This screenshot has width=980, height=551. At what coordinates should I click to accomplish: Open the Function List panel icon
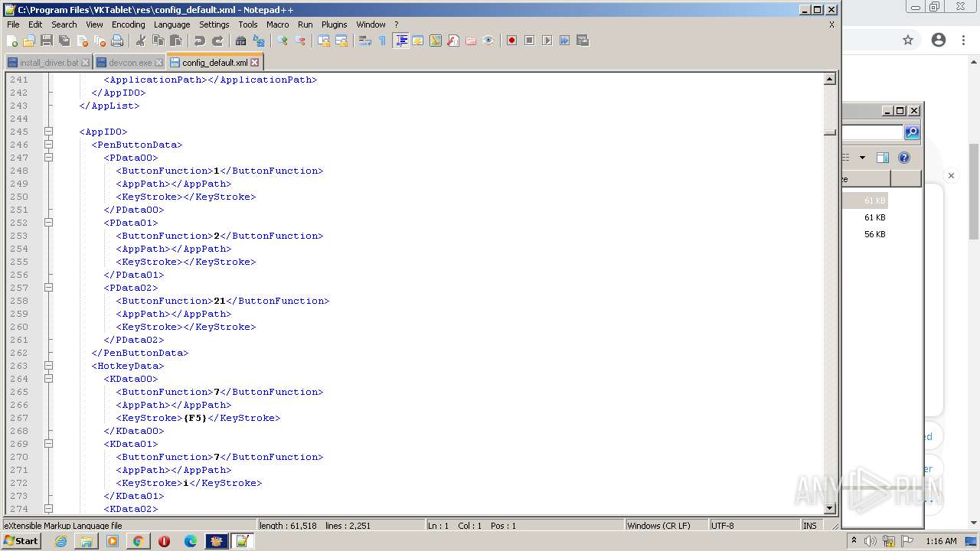coord(452,41)
